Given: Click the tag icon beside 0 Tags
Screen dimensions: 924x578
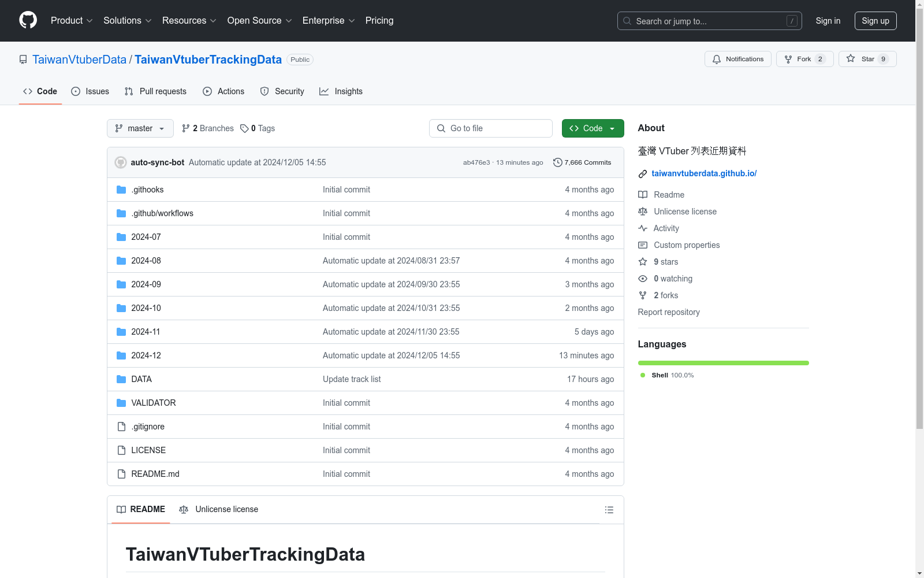Looking at the screenshot, I should click(244, 128).
